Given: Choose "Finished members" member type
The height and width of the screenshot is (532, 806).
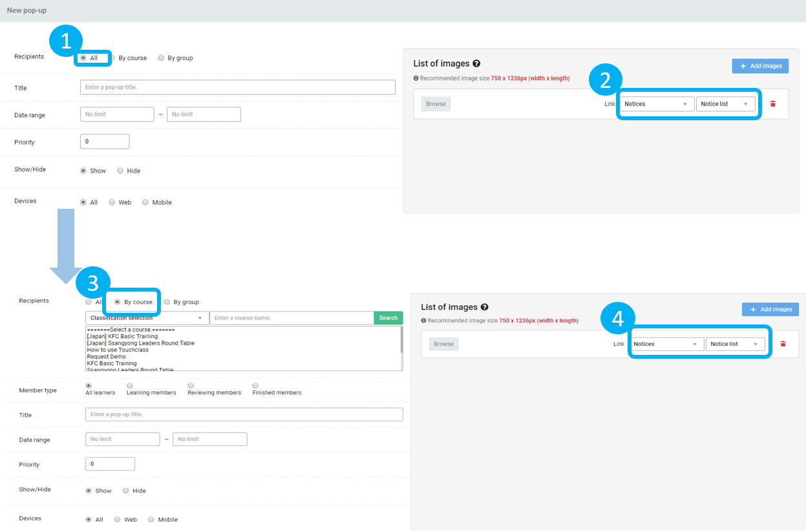Looking at the screenshot, I should point(255,387).
